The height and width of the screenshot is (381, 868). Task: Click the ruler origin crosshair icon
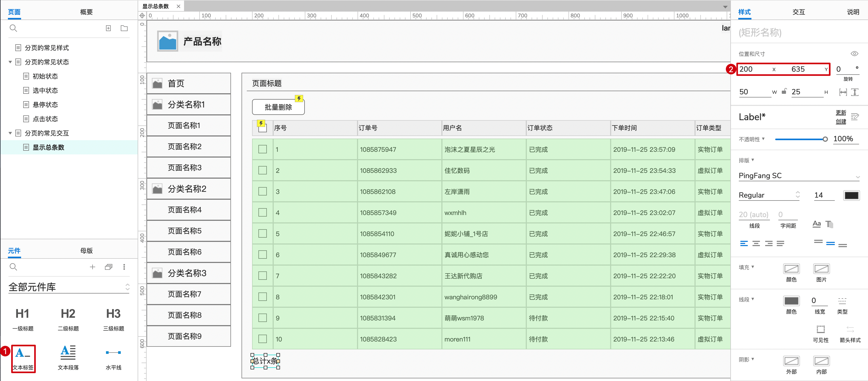tap(142, 16)
